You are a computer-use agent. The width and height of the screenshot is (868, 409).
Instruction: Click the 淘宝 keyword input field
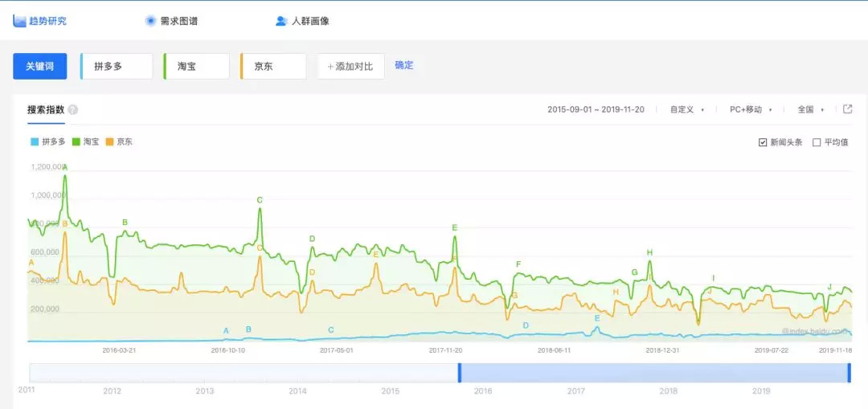coord(197,67)
